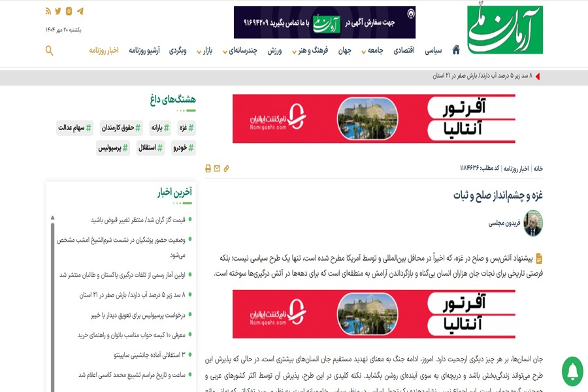Screen dimensions: 588x392
Task: Expand the جامعه menu dropdown
Action: (372, 51)
